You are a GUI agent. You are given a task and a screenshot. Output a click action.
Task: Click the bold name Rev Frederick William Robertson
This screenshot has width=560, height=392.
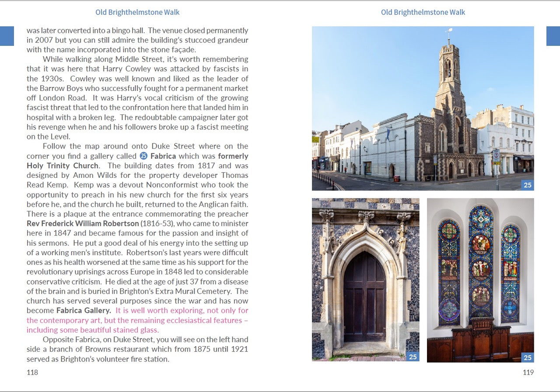pos(82,224)
